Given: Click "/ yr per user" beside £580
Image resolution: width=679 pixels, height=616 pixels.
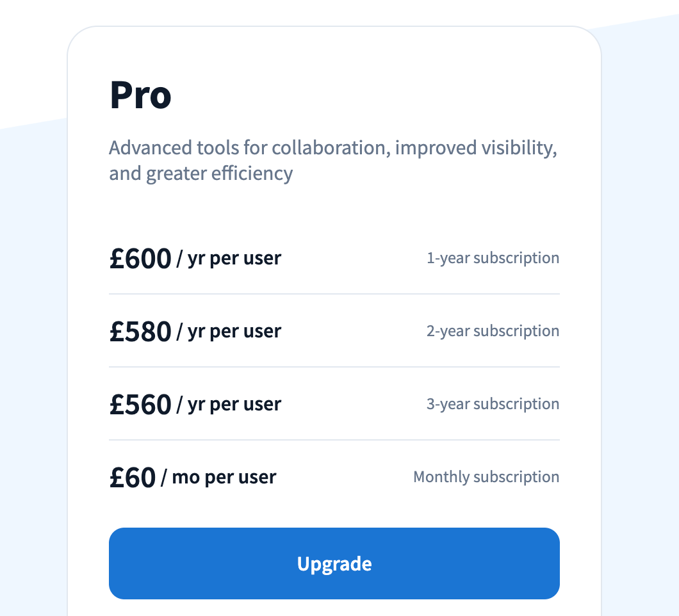Looking at the screenshot, I should click(229, 331).
